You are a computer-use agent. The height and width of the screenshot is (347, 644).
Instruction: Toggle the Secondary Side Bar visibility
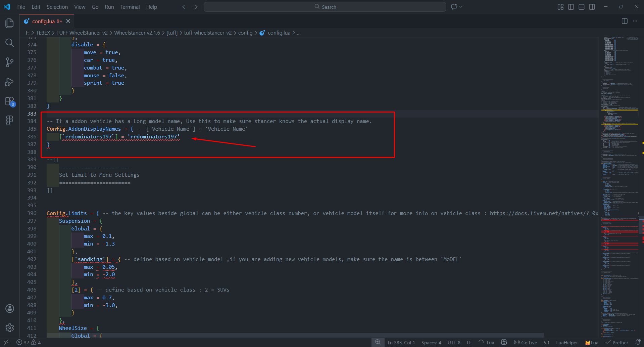[x=592, y=7]
